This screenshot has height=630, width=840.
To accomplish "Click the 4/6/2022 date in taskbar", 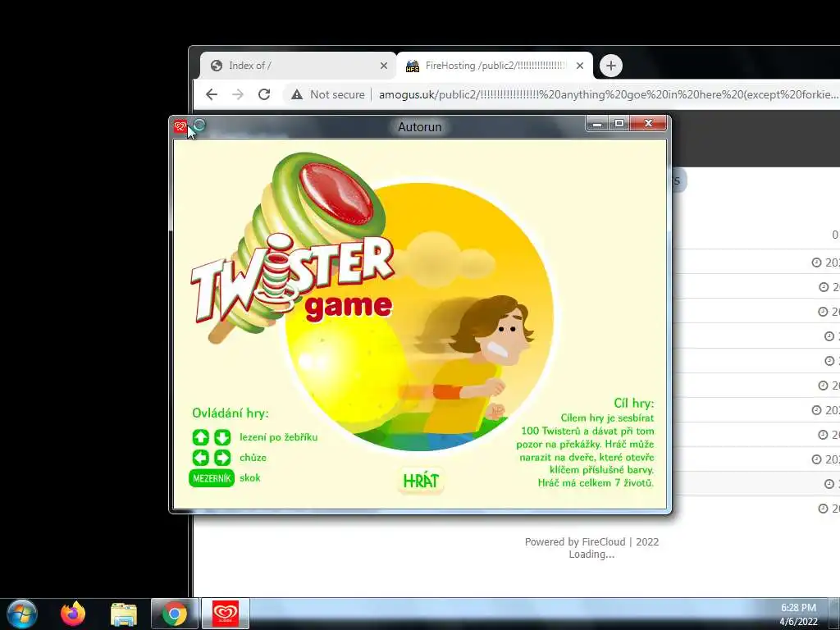I will tap(798, 622).
